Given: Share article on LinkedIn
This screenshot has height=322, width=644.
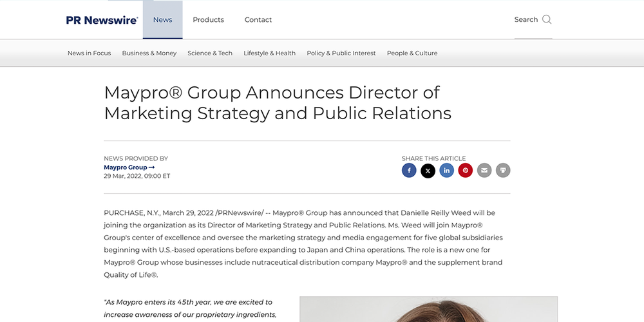Looking at the screenshot, I should [x=446, y=171].
